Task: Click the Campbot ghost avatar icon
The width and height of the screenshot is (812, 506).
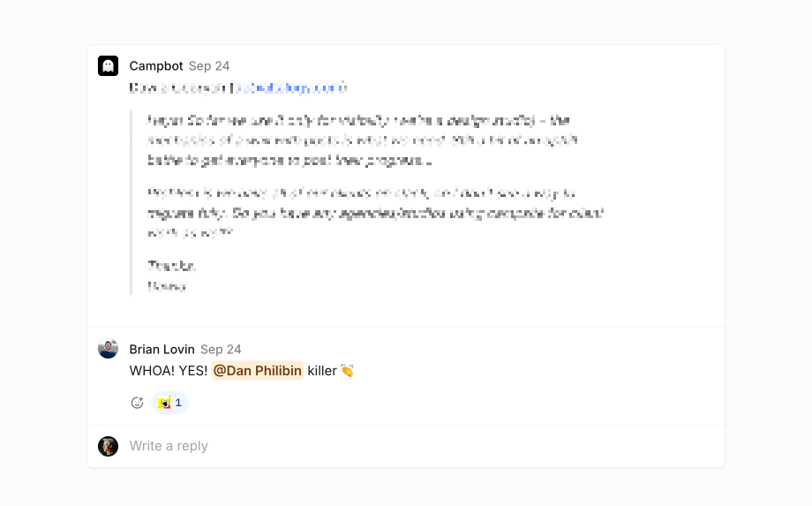Action: [108, 65]
